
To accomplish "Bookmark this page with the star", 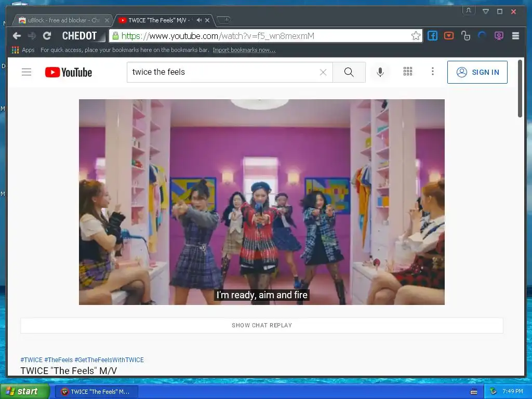I will tap(416, 36).
